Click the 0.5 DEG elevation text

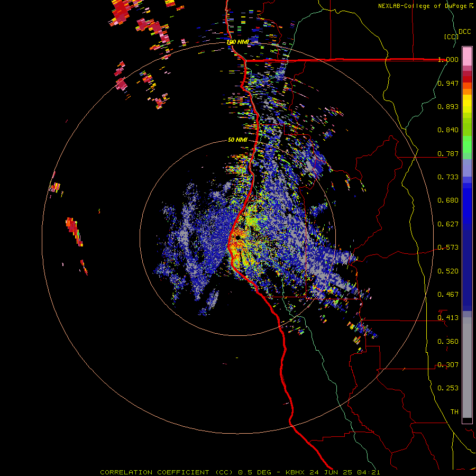(255, 472)
